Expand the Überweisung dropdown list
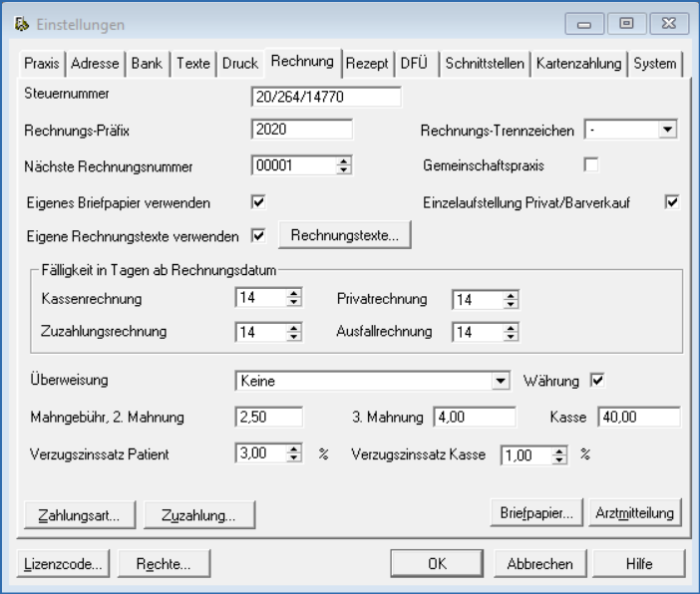Viewport: 700px width, 594px height. (500, 381)
